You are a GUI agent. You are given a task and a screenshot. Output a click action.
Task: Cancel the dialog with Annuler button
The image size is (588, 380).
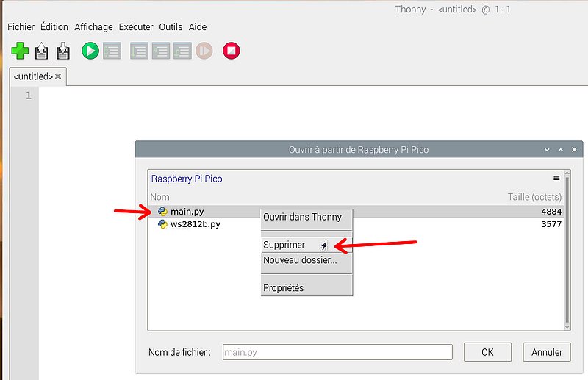tap(547, 352)
